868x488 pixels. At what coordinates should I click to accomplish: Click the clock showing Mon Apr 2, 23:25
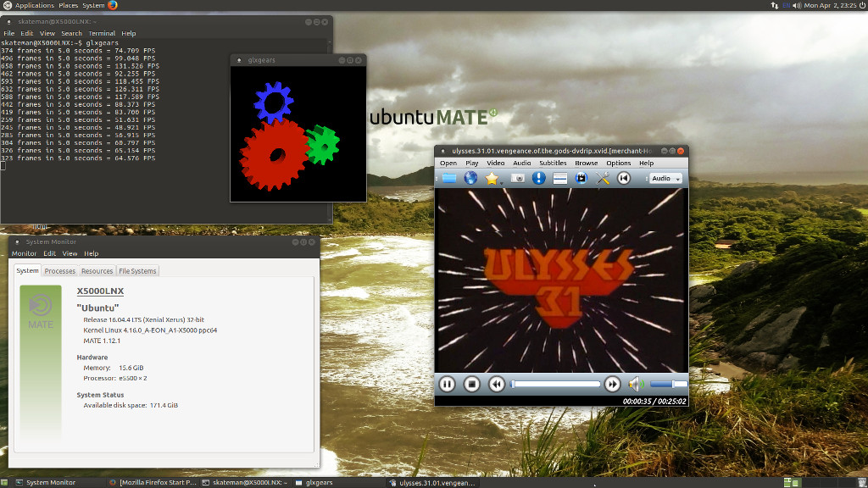click(x=829, y=6)
